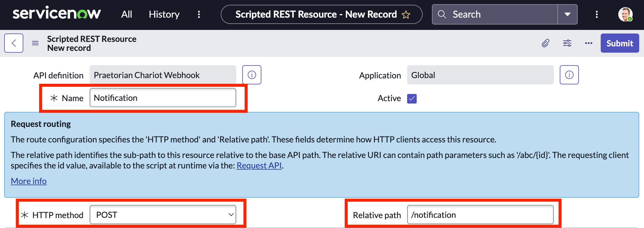
Task: Click the magnifier search icon
Action: pyautogui.click(x=442, y=14)
